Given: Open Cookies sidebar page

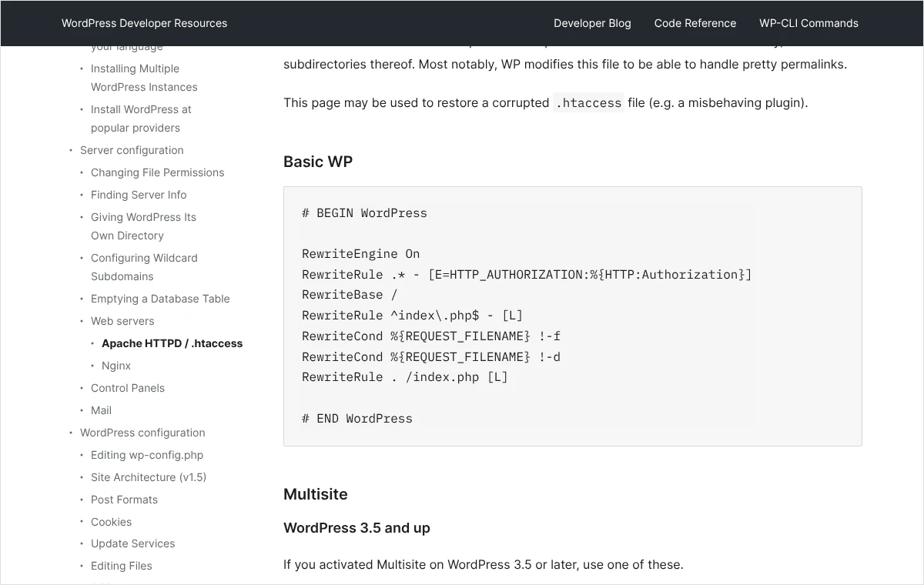Looking at the screenshot, I should (112, 522).
